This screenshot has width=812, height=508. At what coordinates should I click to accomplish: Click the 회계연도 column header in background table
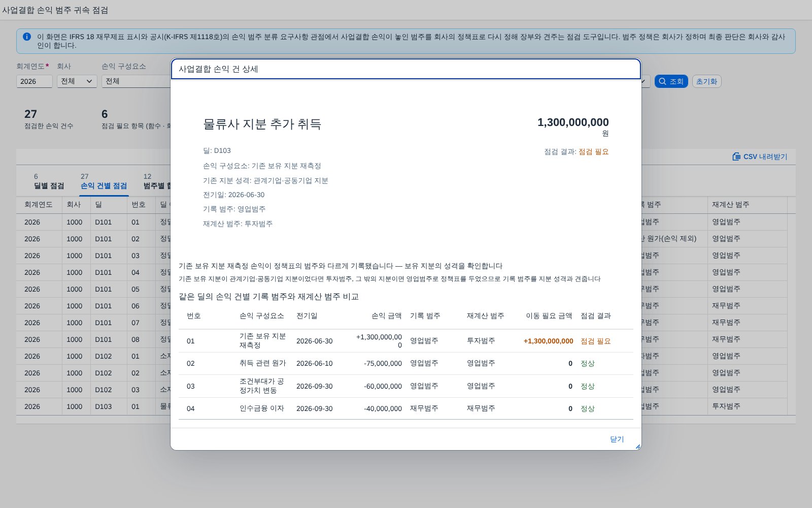click(39, 205)
